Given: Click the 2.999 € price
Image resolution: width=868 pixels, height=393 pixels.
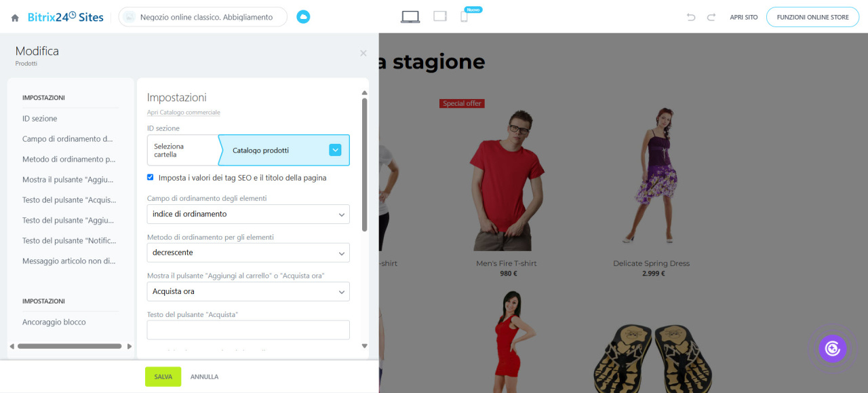Looking at the screenshot, I should [x=654, y=274].
